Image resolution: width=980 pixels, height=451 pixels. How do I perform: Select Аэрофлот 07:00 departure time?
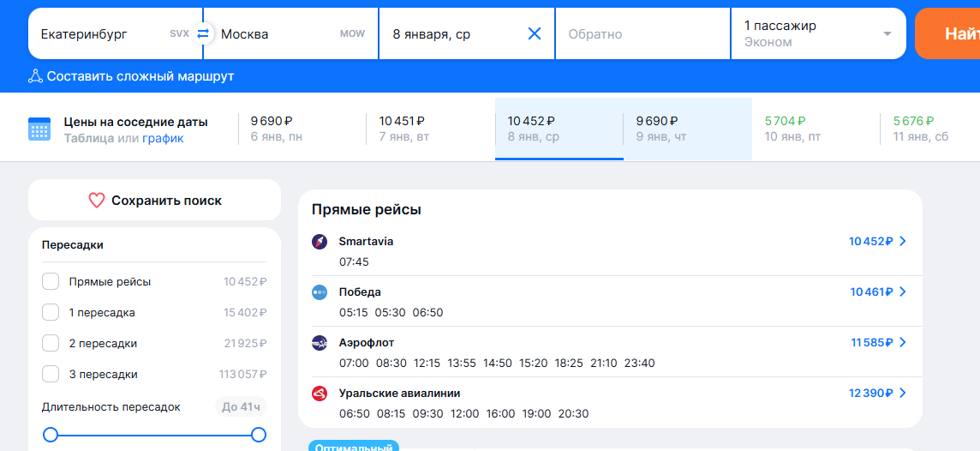pos(354,364)
